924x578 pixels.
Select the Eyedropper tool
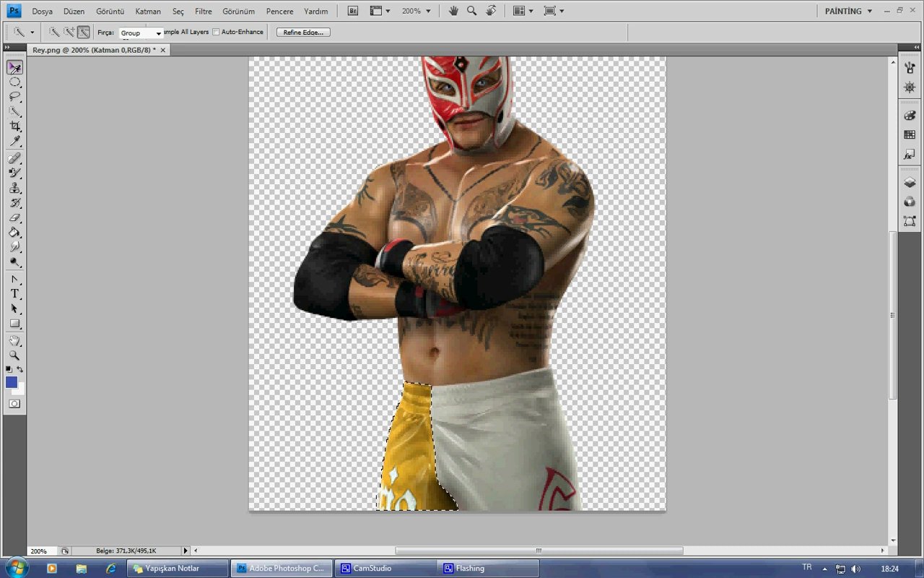(14, 141)
